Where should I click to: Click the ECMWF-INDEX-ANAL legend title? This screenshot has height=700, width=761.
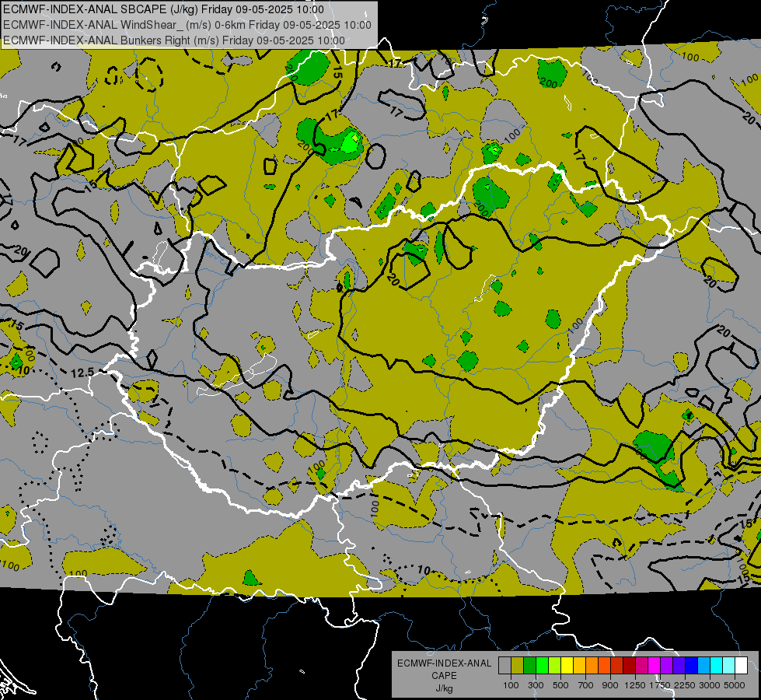click(x=444, y=663)
